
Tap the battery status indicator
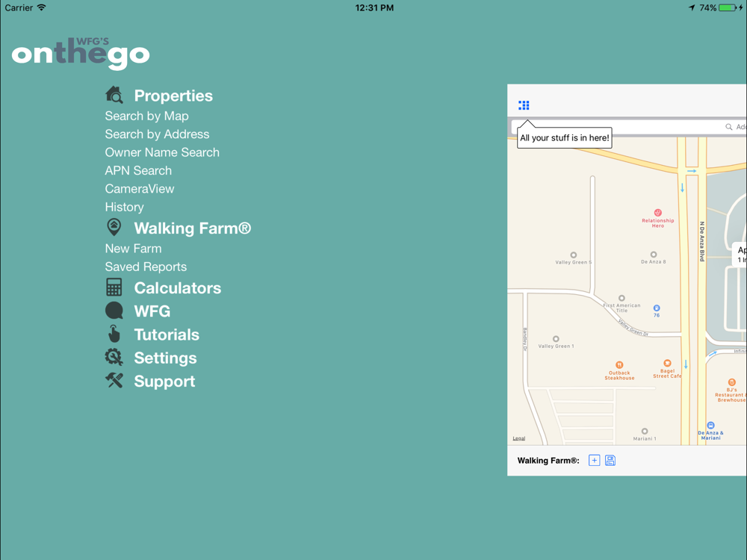coord(728,7)
